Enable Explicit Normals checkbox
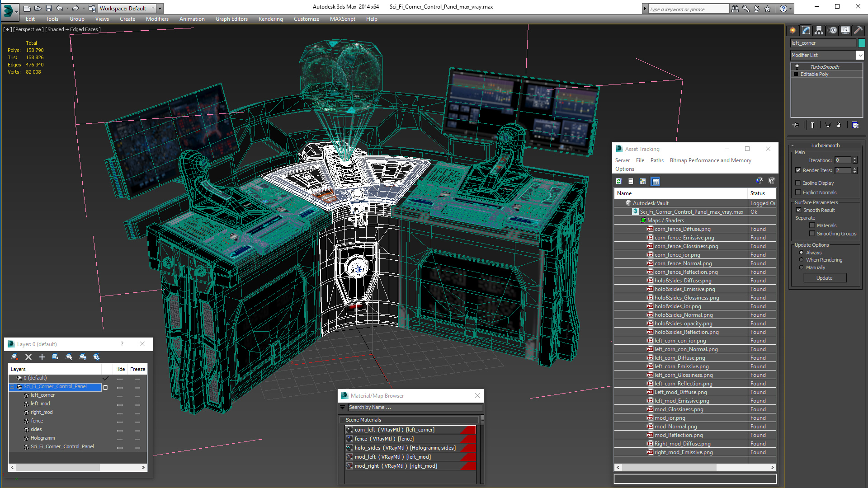The image size is (868, 488). coord(798,192)
